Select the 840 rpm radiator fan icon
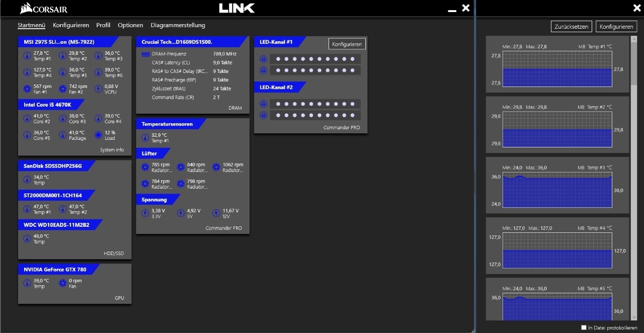Screen dimensions: 644x333 (181, 168)
